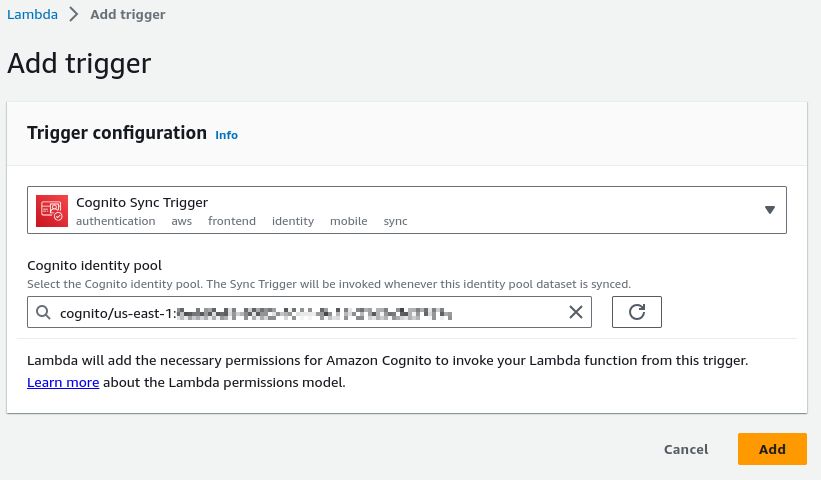The image size is (821, 480).
Task: Click the Cognito Sync Trigger service icon
Action: click(52, 211)
